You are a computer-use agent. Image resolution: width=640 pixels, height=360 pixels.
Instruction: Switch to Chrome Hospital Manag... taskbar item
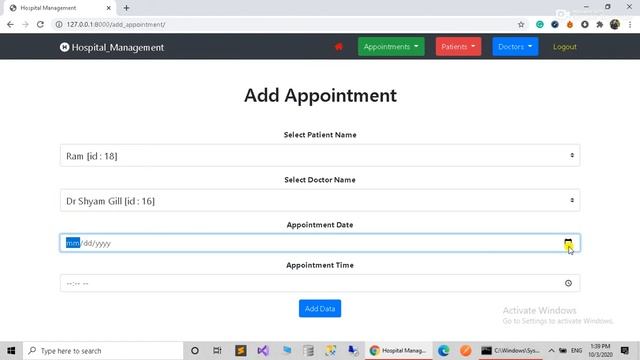[x=398, y=351]
